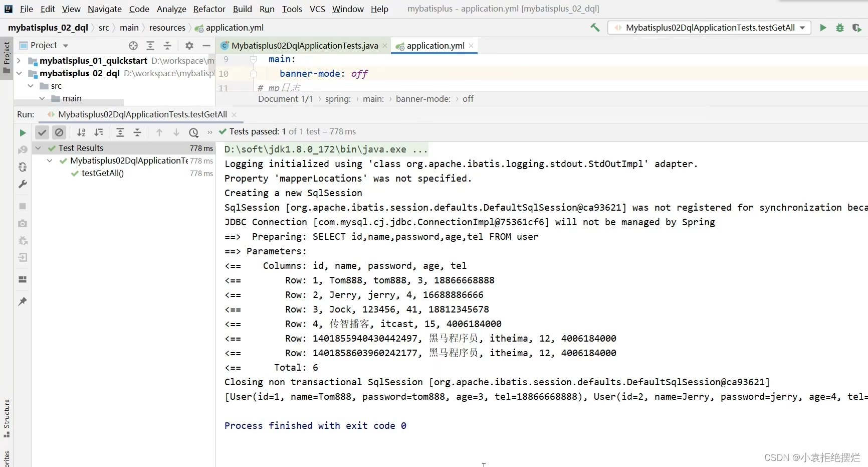Expand mybatisplus_01_quickstart module
Screen dimensions: 868x467
point(19,61)
